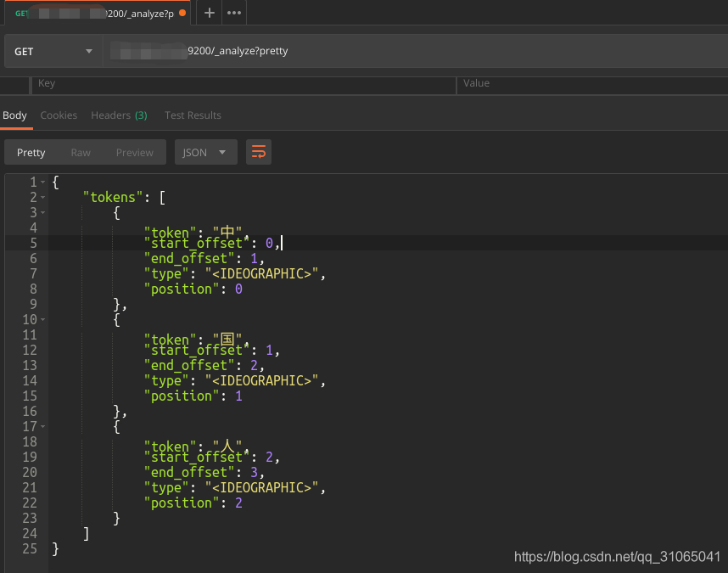Click the "position": 0 line
Screen dimensions: 728x573
pyautogui.click(x=193, y=289)
